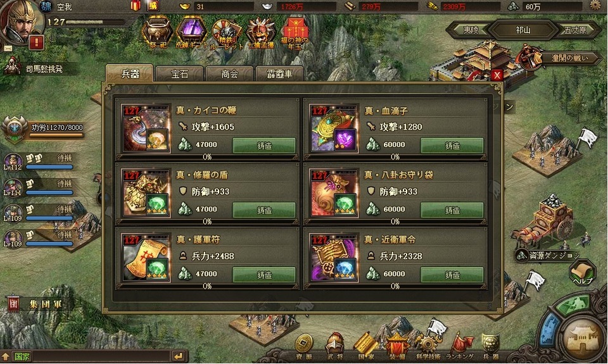Open the 霹靂車 tab
Viewport: 608px width, 364px height.
point(279,74)
